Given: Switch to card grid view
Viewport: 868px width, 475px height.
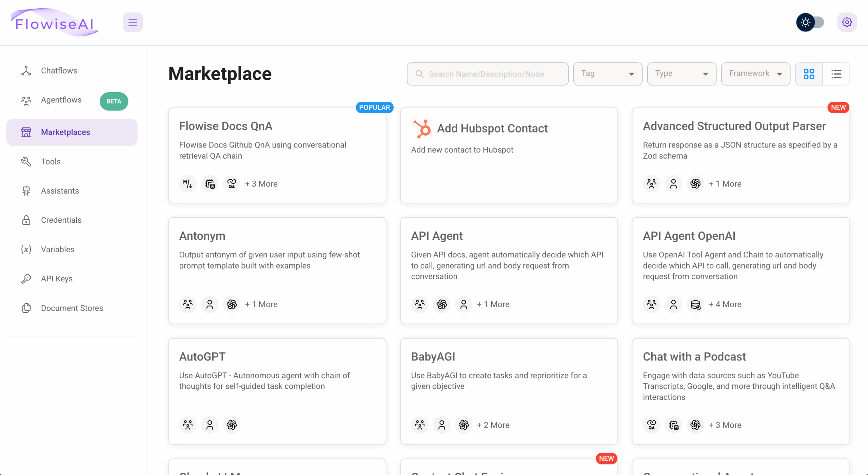Looking at the screenshot, I should (x=809, y=74).
